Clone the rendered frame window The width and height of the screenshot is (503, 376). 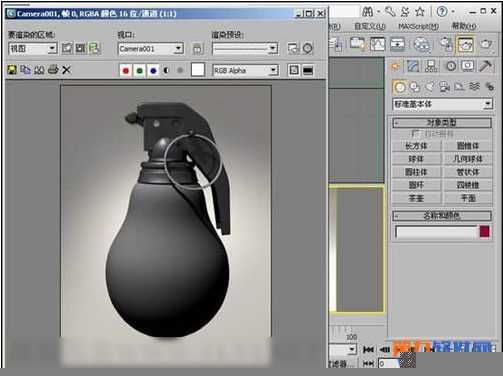39,70
